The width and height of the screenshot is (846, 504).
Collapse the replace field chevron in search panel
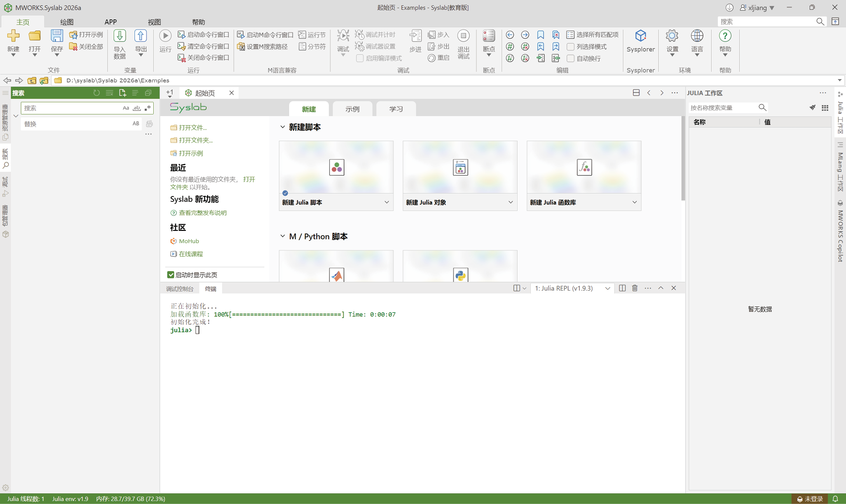pos(16,116)
